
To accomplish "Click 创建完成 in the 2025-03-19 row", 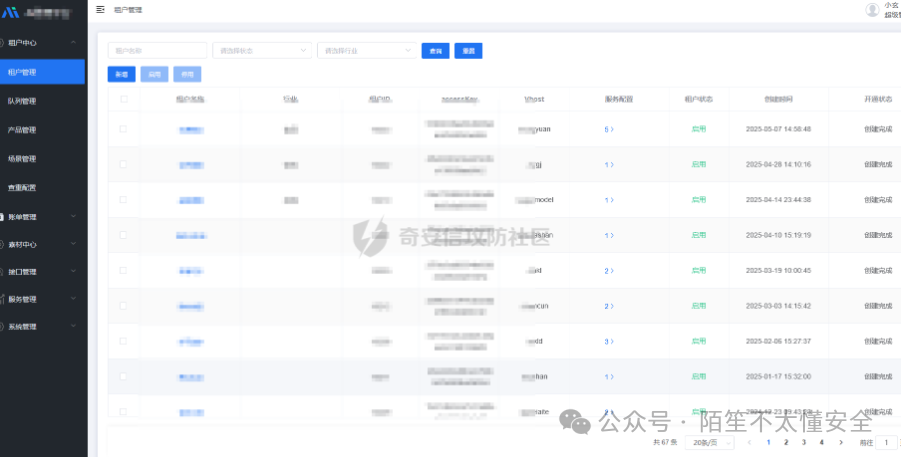I will (x=878, y=271).
